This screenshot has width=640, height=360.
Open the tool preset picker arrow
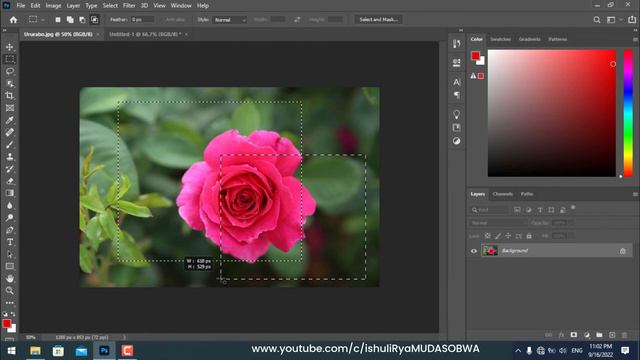coord(42,20)
